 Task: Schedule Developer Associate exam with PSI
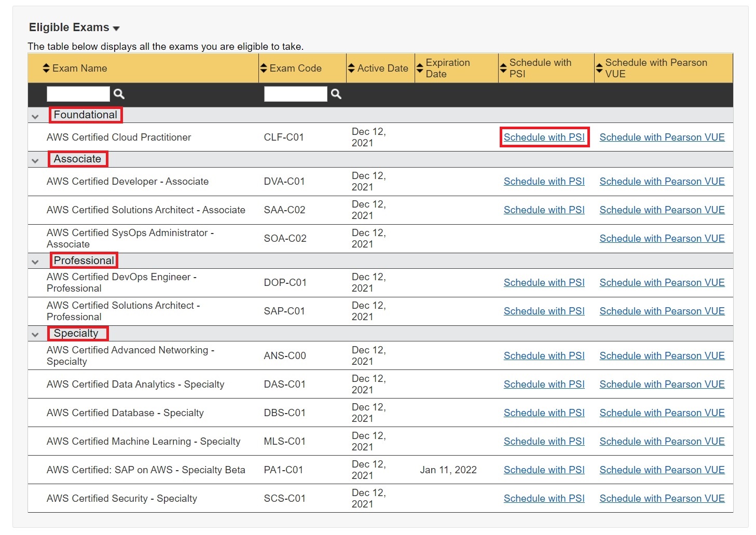[544, 181]
